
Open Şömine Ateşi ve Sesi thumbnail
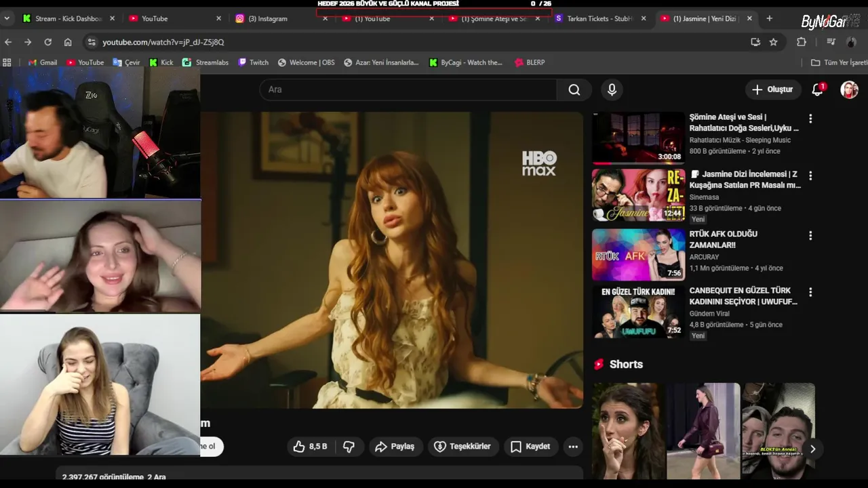coord(639,138)
